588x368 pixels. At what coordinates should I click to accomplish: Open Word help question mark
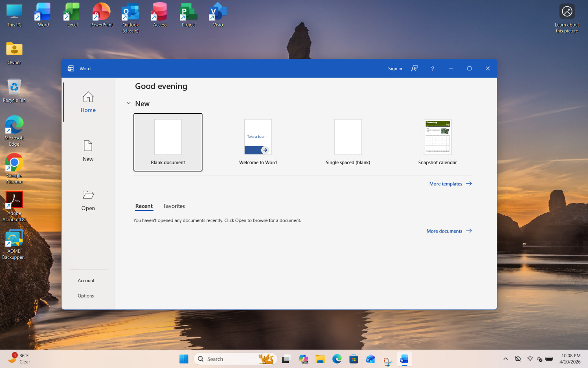[x=433, y=68]
